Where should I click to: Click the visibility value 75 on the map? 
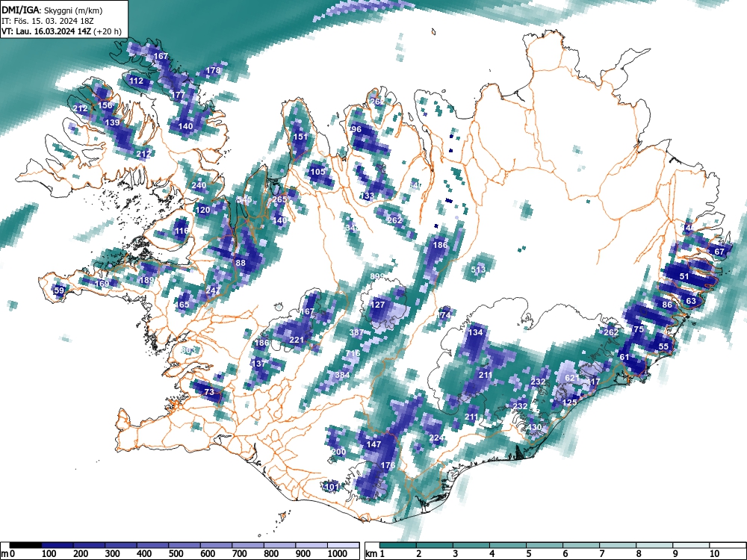[639, 329]
